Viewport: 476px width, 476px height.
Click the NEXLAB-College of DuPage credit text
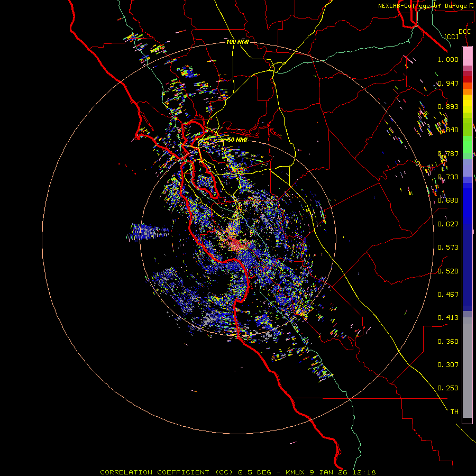(x=426, y=6)
